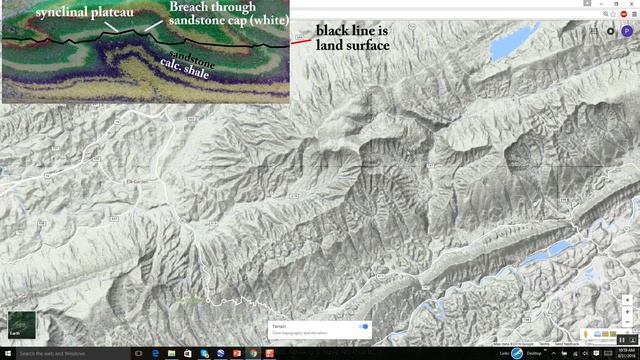Pause the screen recording
Image resolution: width=640 pixels, height=360 pixels.
point(622,340)
